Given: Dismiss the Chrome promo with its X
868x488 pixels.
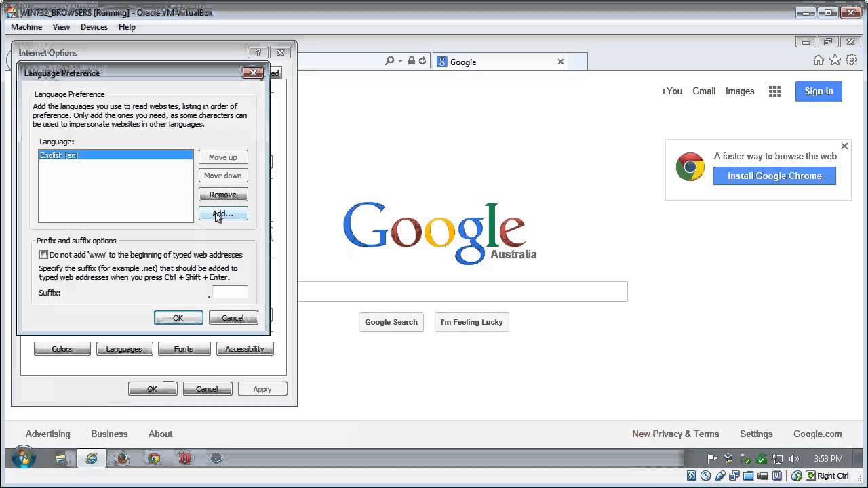Looking at the screenshot, I should tap(844, 146).
